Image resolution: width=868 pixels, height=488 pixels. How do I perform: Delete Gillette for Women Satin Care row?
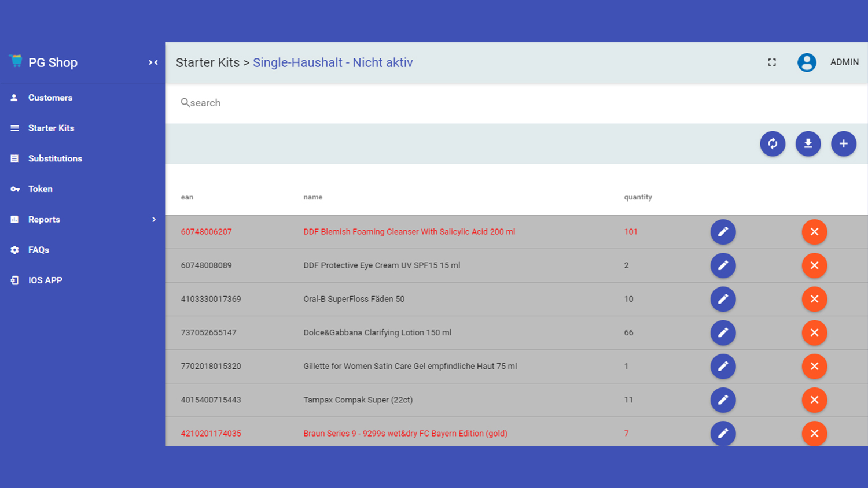[814, 366]
